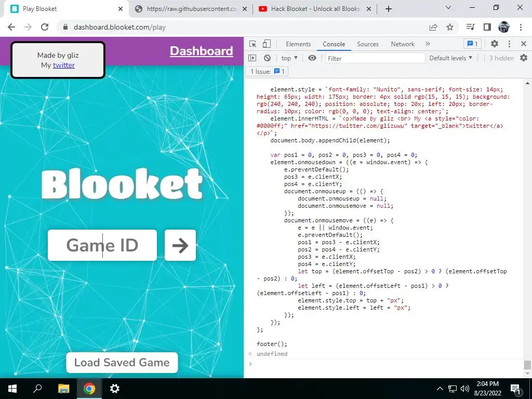Click the 1 Issue button in console

tap(267, 71)
